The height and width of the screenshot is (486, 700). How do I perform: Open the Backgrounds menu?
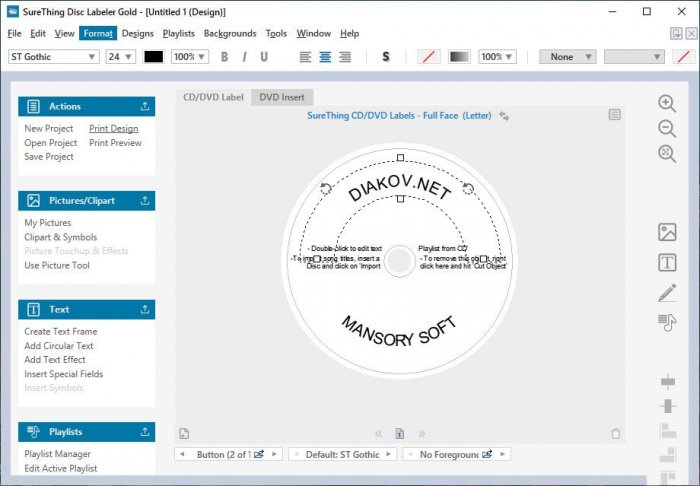coord(230,33)
